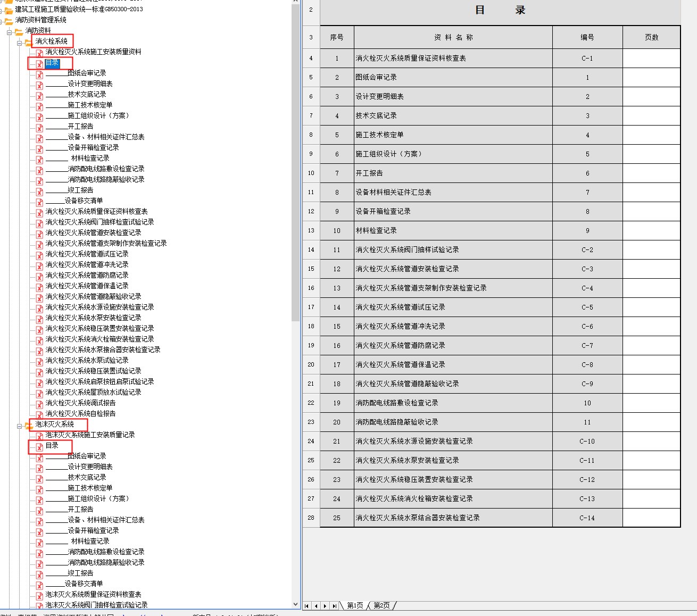Click cell 消防配电线路敷设检查记录 in table
This screenshot has height=616, width=697.
[x=453, y=403]
